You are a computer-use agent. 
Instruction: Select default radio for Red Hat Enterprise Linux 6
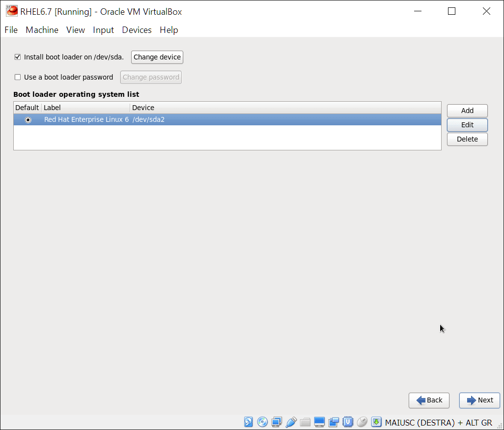tap(28, 119)
